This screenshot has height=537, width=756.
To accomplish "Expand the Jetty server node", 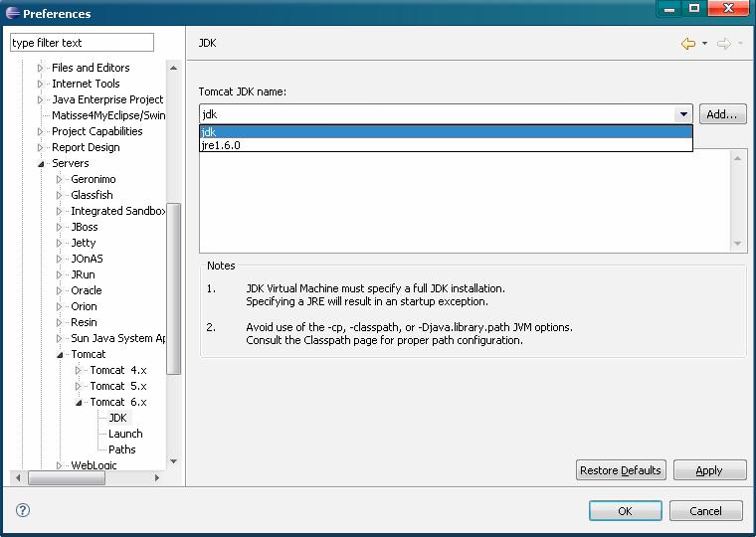I will 60,243.
